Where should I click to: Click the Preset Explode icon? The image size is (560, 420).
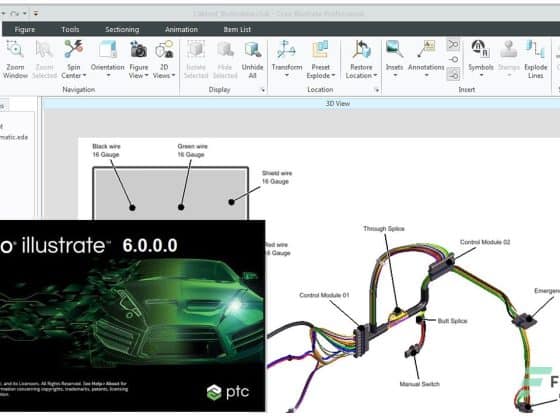[320, 49]
